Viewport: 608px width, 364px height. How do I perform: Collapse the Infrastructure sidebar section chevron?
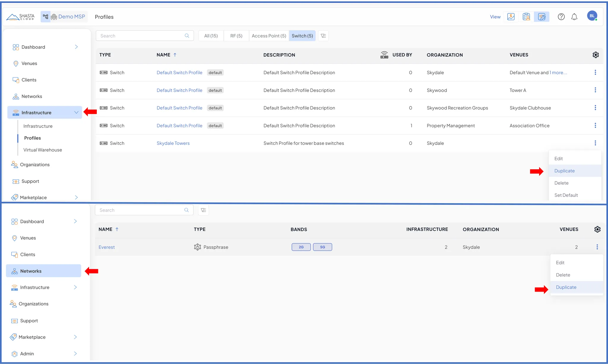click(76, 113)
